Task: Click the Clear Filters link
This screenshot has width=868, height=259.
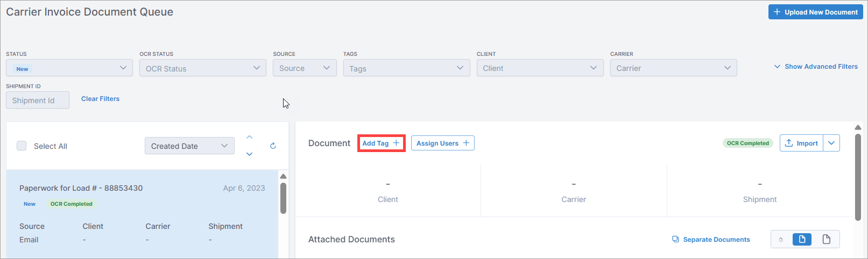Action: tap(101, 99)
